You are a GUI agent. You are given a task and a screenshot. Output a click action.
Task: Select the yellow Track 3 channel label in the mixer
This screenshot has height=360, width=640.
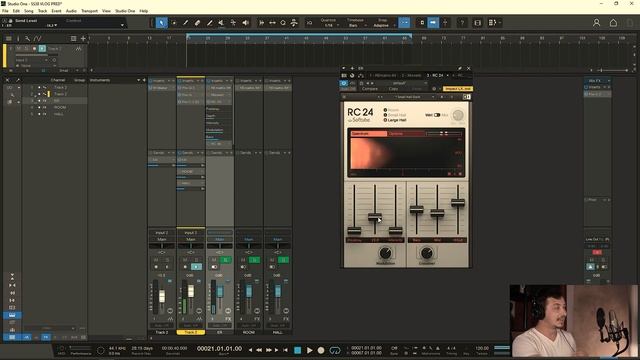[x=191, y=332]
